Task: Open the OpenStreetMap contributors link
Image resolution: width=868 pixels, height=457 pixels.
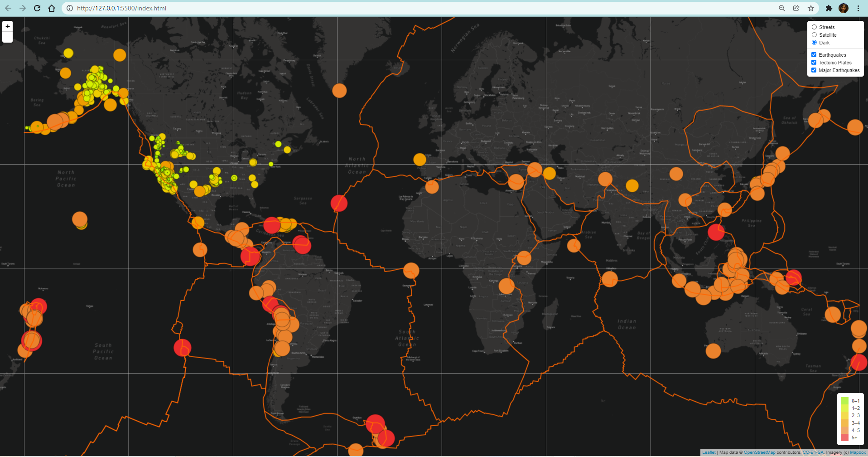Action: pyautogui.click(x=759, y=452)
